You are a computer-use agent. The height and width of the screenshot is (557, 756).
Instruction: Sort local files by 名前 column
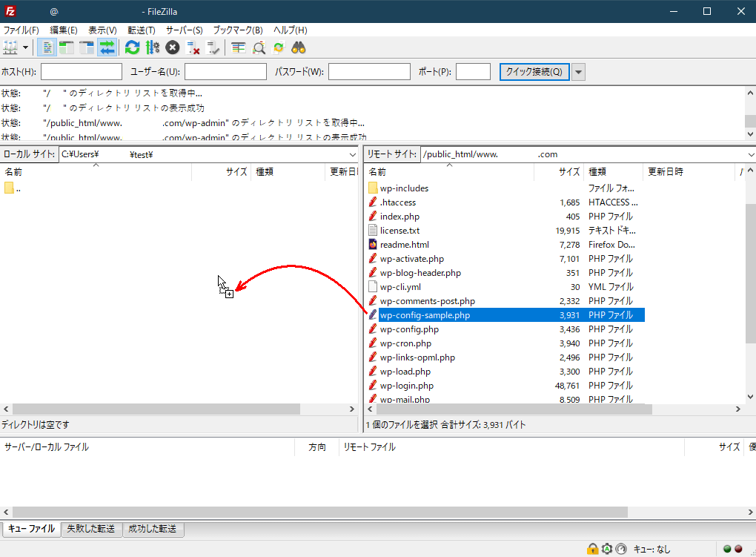pos(96,172)
